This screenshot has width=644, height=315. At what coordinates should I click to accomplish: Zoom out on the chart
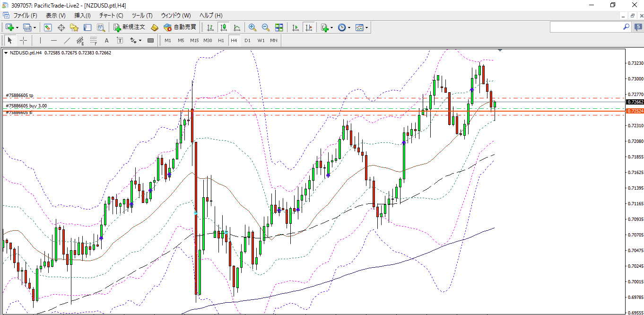click(x=266, y=27)
